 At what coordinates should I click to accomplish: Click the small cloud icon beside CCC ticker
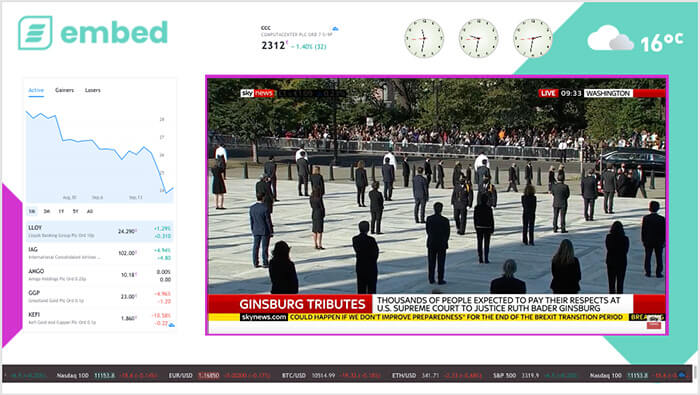335,29
